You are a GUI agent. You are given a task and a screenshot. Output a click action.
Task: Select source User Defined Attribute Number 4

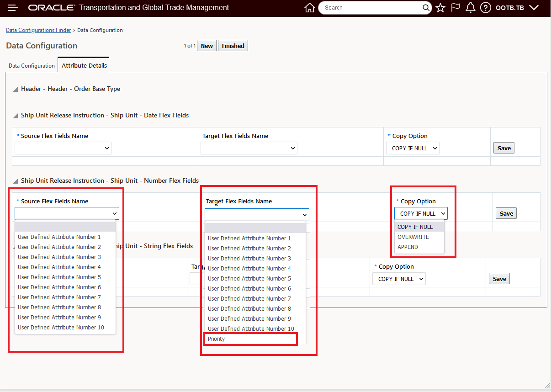pos(65,267)
